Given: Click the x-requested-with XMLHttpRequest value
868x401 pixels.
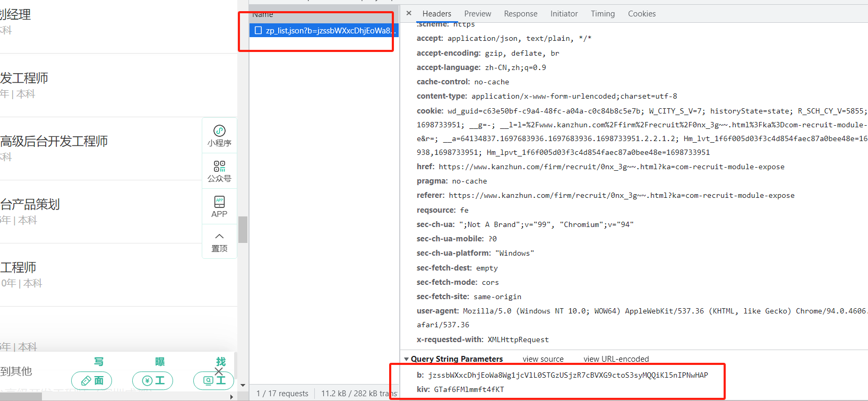Looking at the screenshot, I should click(518, 339).
